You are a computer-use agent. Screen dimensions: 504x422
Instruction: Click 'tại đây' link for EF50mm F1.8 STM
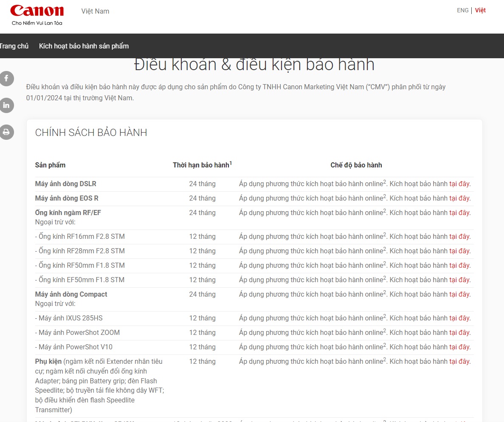(459, 280)
